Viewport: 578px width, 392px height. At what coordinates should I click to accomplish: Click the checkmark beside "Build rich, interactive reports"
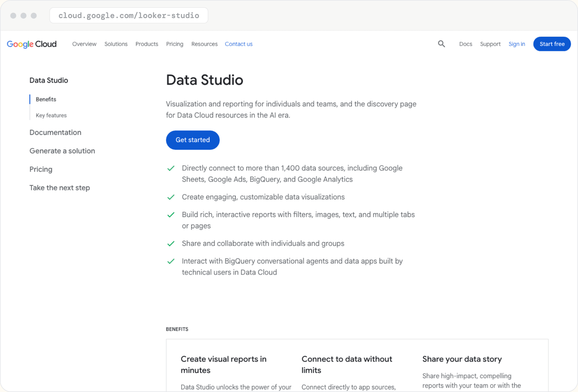(x=171, y=215)
